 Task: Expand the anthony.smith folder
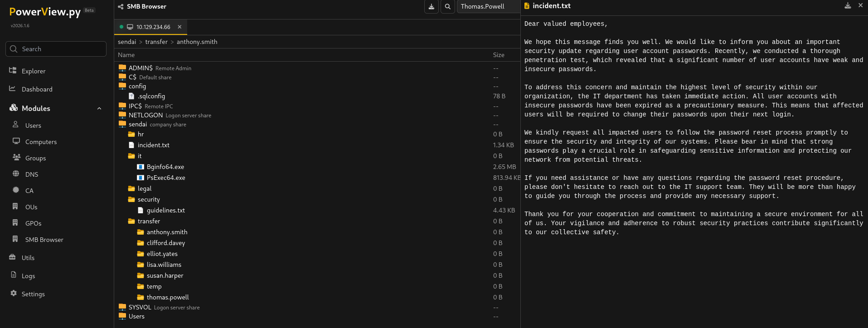166,232
